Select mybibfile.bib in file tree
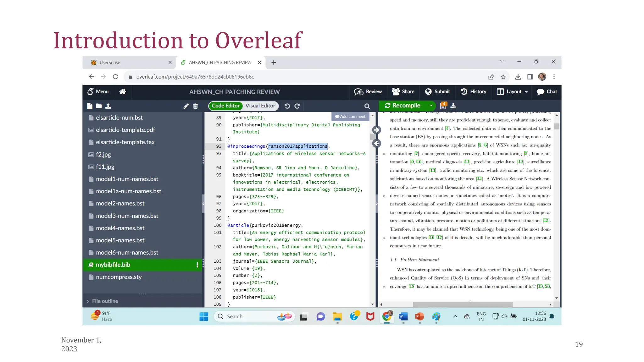 coord(143,265)
